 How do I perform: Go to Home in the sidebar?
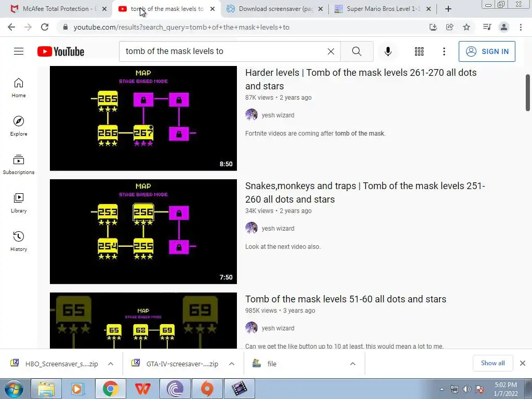[x=19, y=88]
